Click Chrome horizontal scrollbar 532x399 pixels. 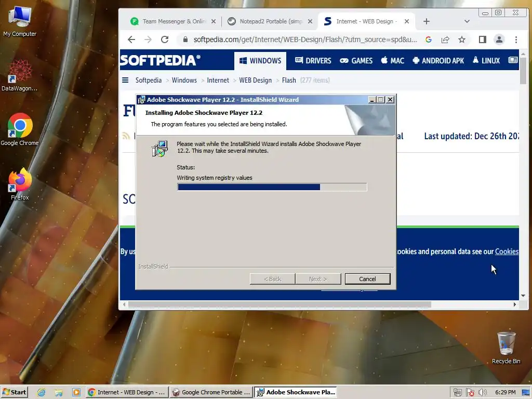click(280, 304)
